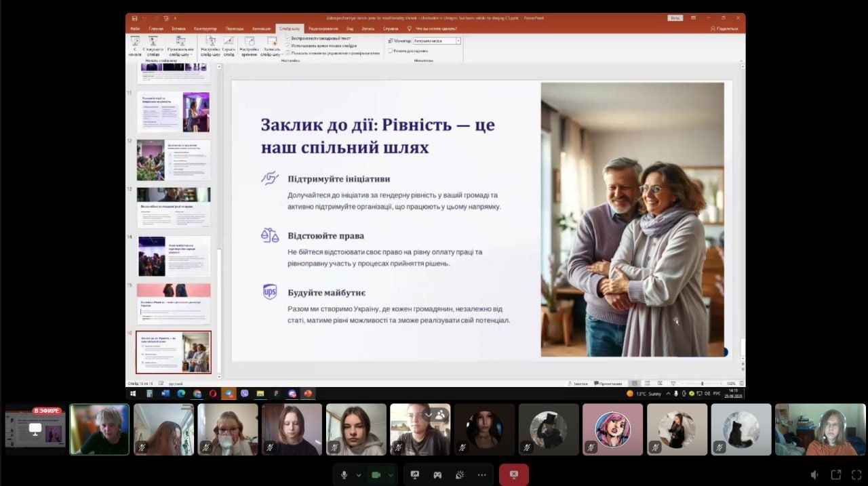The image size is (868, 486).
Task: Turn off the green camera button
Action: tap(375, 475)
